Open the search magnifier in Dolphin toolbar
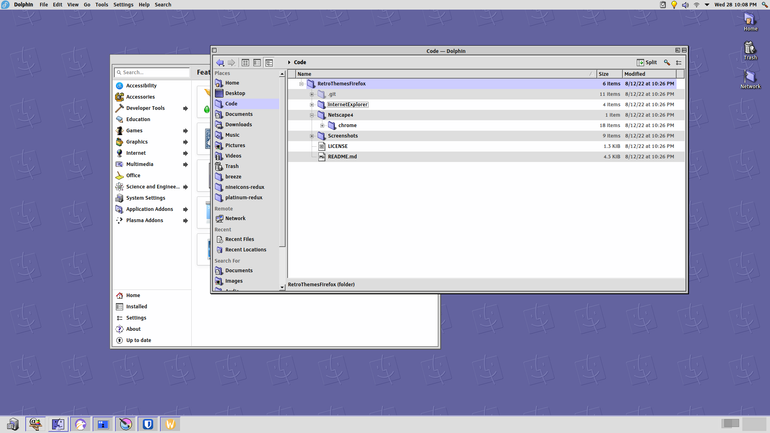Viewport: 770px width, 433px height. point(667,62)
